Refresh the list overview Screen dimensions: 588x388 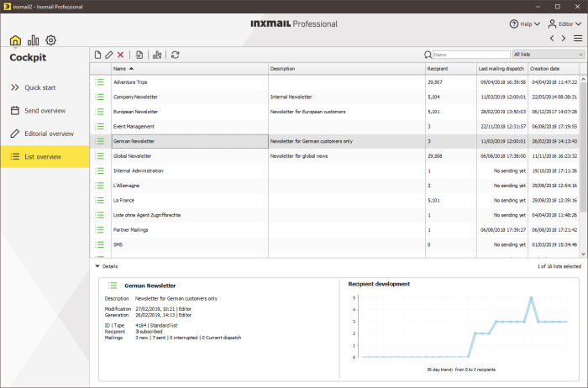175,55
